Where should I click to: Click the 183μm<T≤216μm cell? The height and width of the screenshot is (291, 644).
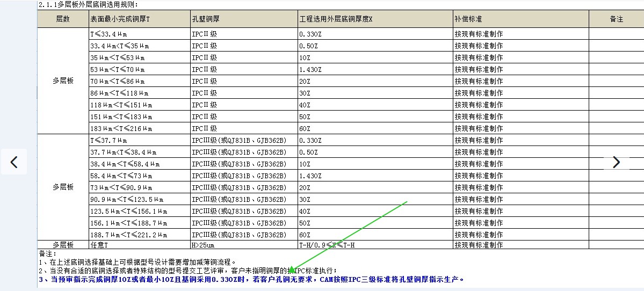click(x=140, y=128)
